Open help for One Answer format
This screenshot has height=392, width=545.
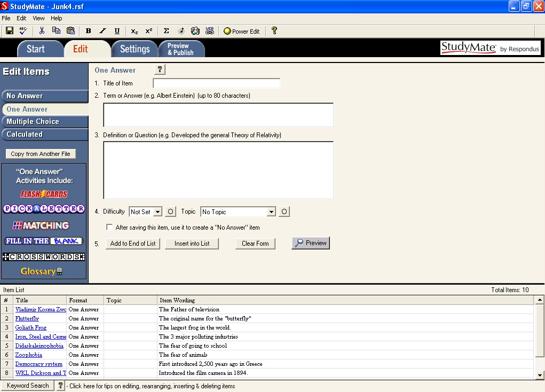pyautogui.click(x=160, y=69)
